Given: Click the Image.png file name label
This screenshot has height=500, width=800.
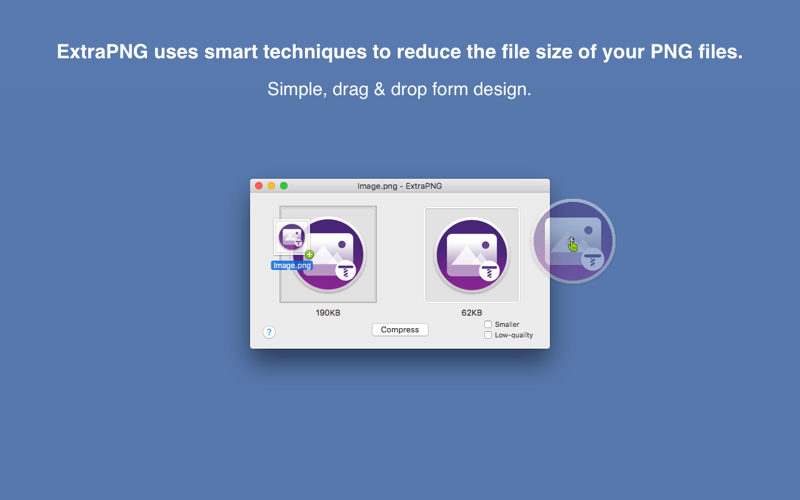Looking at the screenshot, I should (292, 265).
